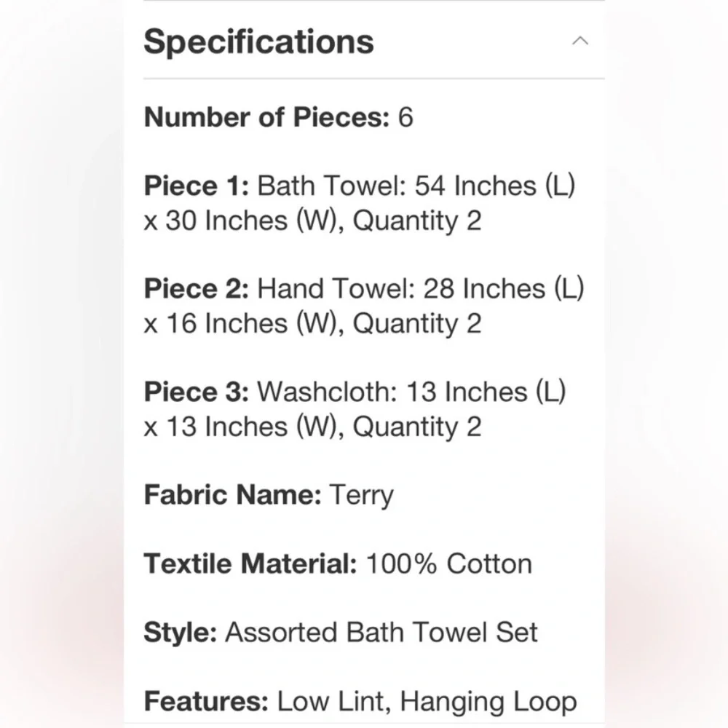728x728 pixels.
Task: Click the 30 Inches (W) bath towel line
Action: click(x=312, y=221)
